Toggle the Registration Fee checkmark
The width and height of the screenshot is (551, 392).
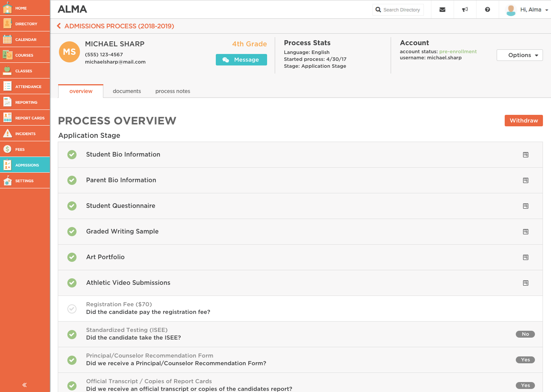[x=72, y=309]
